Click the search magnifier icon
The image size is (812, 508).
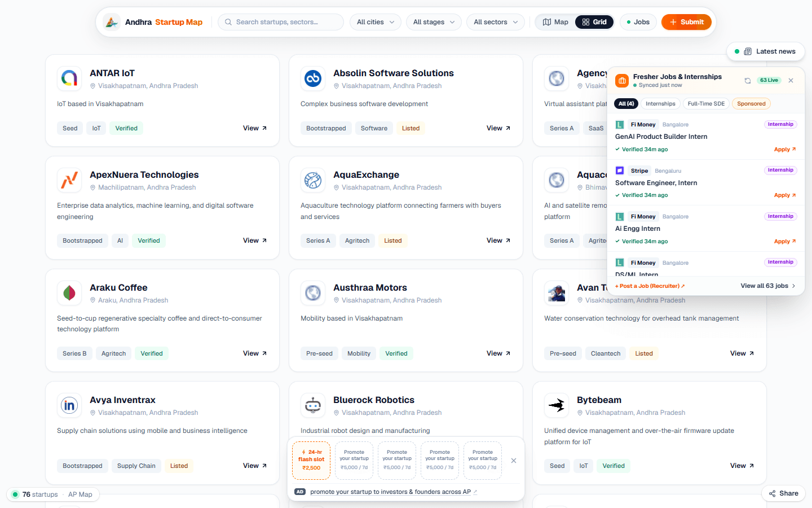(x=228, y=22)
